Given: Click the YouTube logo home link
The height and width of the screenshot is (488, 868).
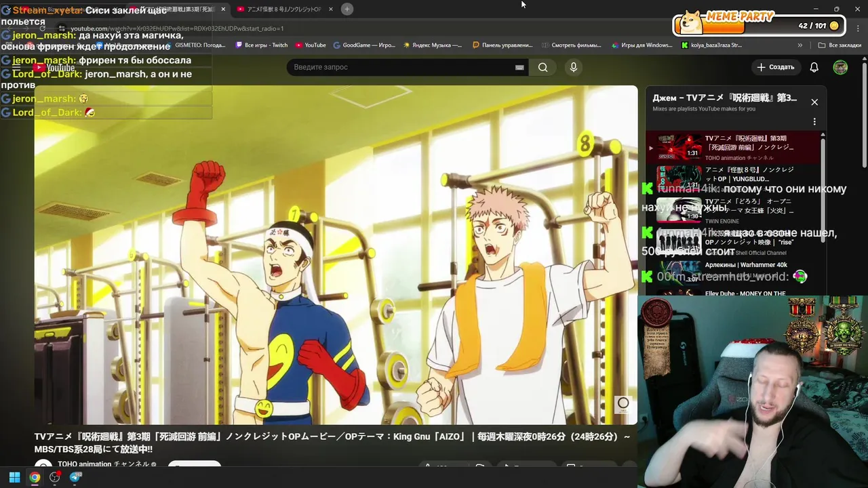Looking at the screenshot, I should pyautogui.click(x=54, y=67).
